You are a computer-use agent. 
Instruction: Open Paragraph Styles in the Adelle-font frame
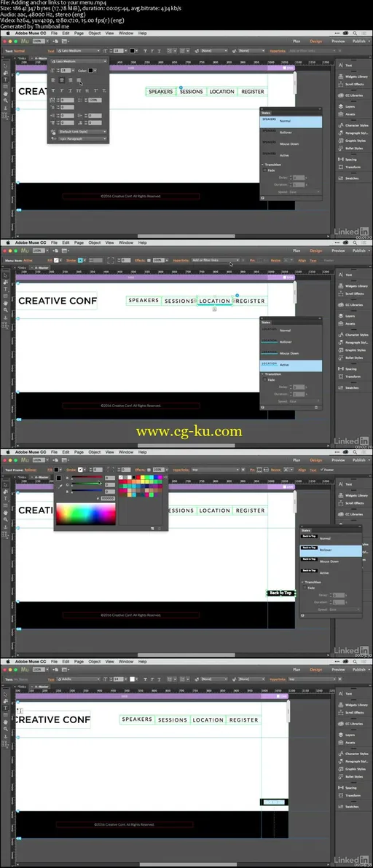pyautogui.click(x=353, y=761)
